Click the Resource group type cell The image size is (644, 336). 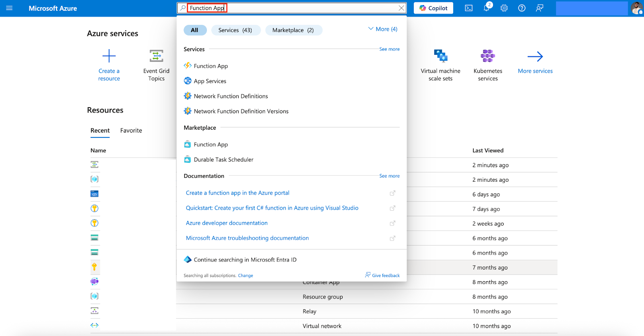coord(323,297)
